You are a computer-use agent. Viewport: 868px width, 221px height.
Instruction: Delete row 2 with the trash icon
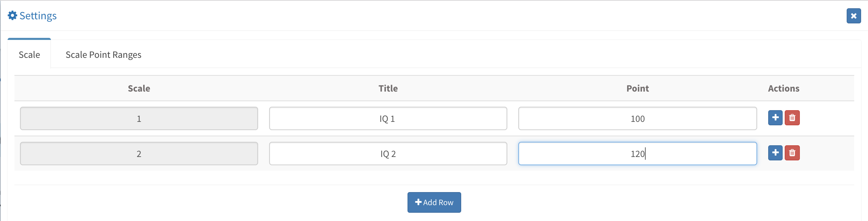[792, 153]
